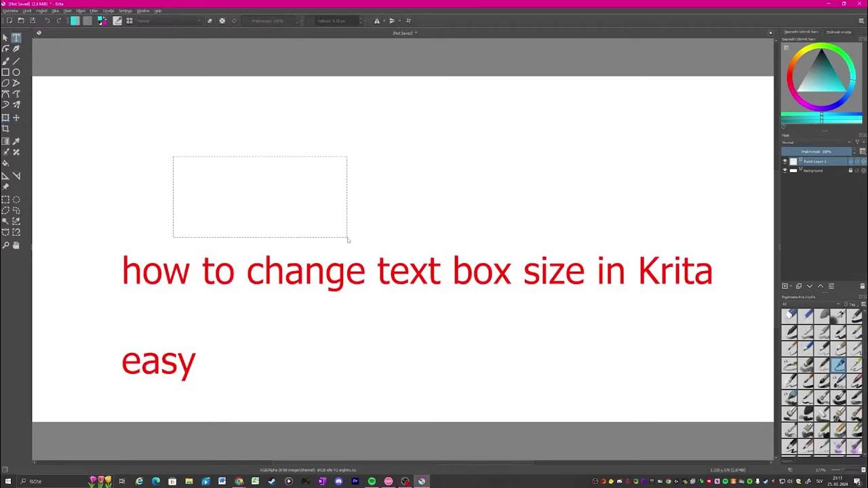Select the Dynamic Brush tool
Image resolution: width=868 pixels, height=488 pixels.
point(5,104)
